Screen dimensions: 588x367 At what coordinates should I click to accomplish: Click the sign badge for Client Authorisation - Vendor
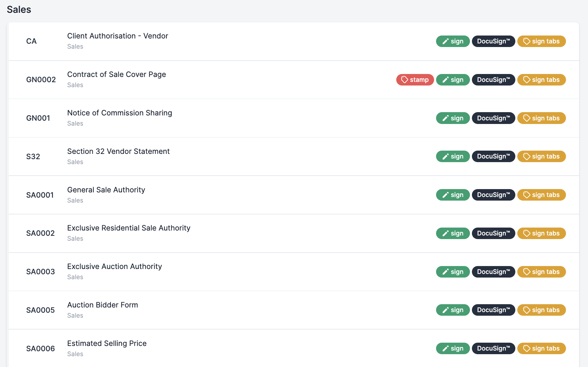(x=453, y=41)
